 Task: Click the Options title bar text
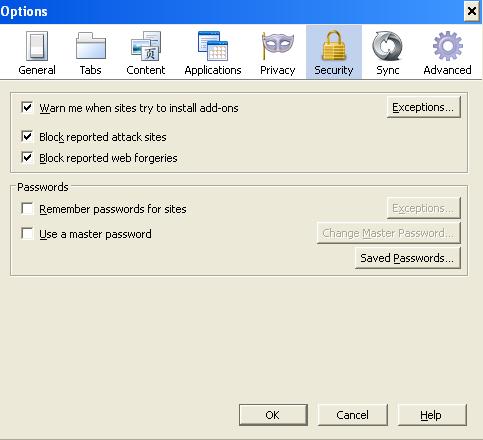point(24,12)
